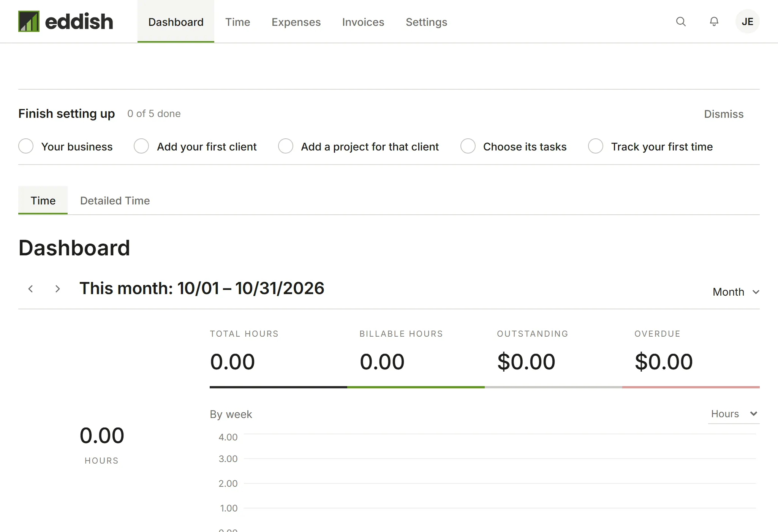The width and height of the screenshot is (778, 532).
Task: Open the Expenses nav item
Action: point(296,22)
